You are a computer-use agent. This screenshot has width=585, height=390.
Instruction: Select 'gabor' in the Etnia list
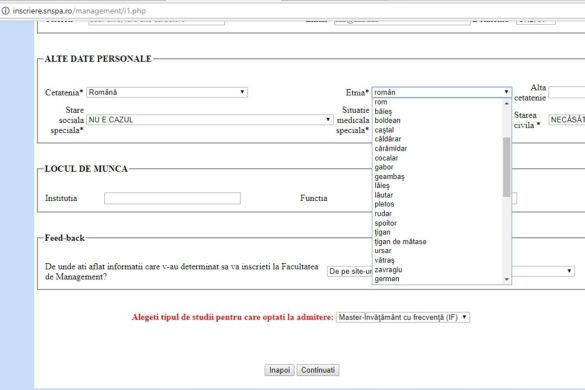click(438, 167)
